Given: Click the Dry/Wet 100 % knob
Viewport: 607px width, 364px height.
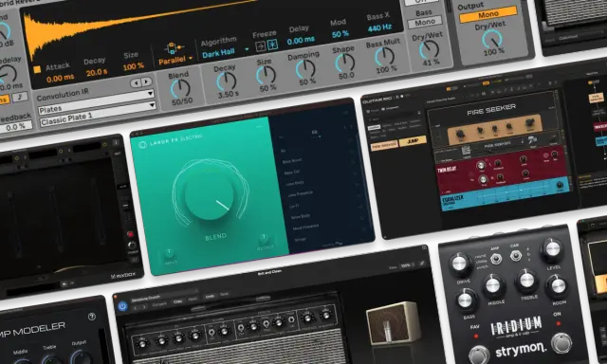Looking at the screenshot, I should 492,39.
